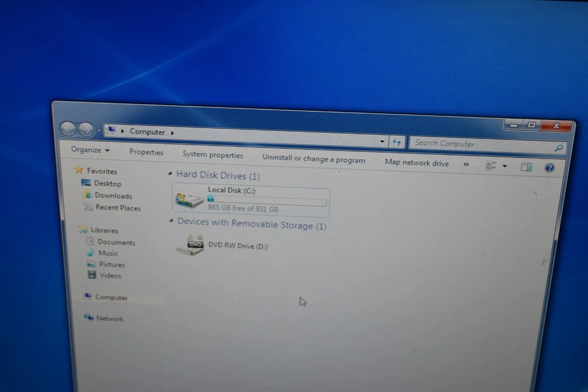Open Windows Explorer Help
The image size is (588, 392).
(x=549, y=168)
